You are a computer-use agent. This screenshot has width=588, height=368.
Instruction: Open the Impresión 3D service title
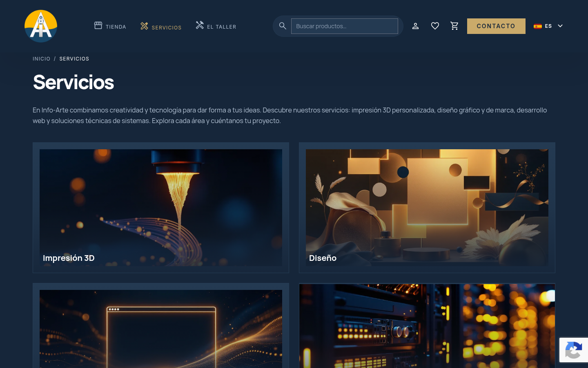[69, 258]
